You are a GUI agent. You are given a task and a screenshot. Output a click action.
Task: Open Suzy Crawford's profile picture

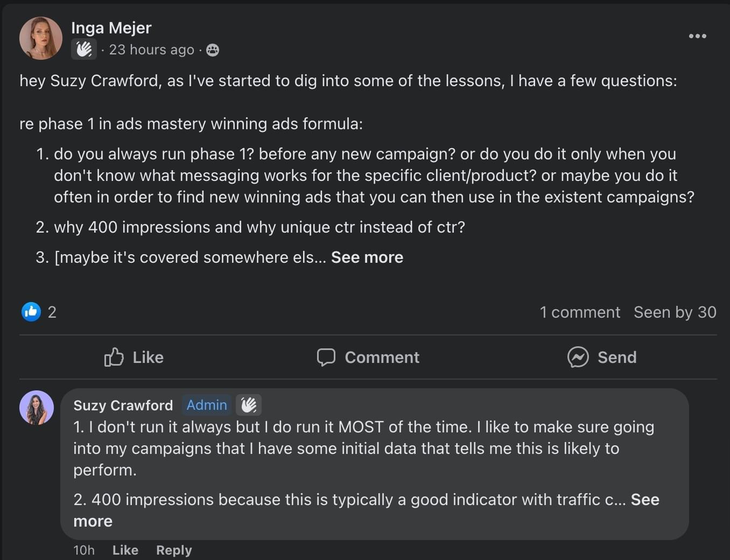37,408
